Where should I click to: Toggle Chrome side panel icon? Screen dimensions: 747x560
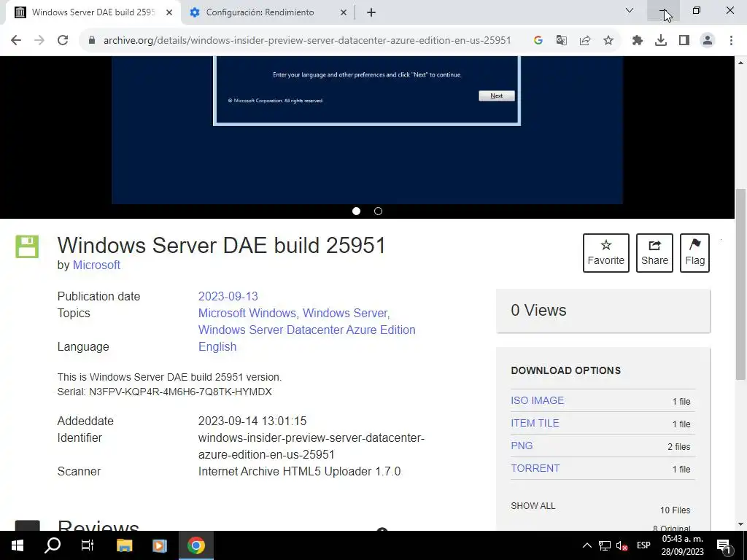pyautogui.click(x=684, y=41)
